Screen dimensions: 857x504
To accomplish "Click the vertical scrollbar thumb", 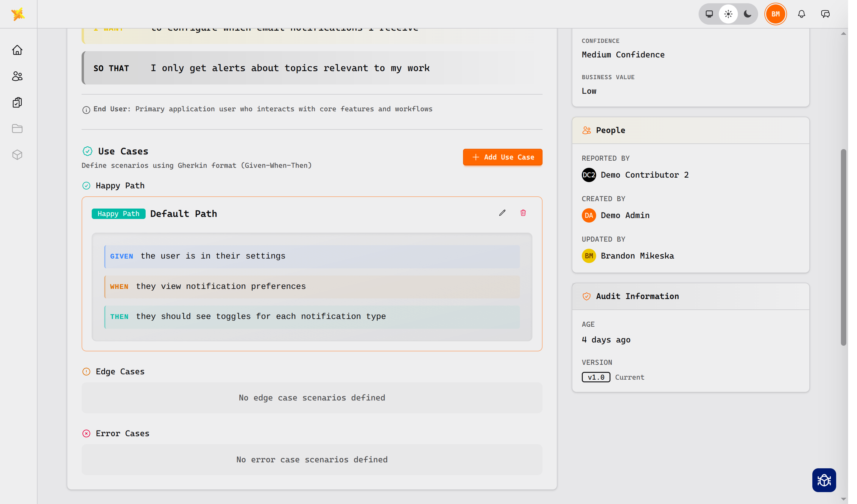I will click(843, 247).
